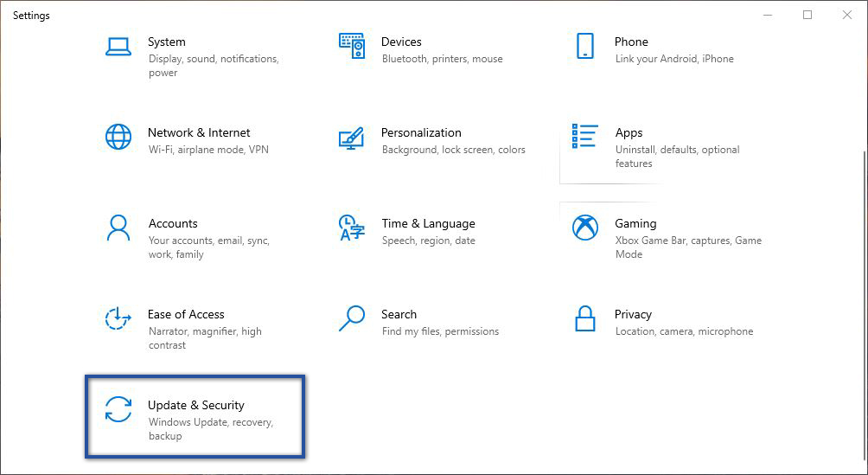Click the Update & Security sync icon
Viewport: 868px width, 475px height.
[x=118, y=409]
